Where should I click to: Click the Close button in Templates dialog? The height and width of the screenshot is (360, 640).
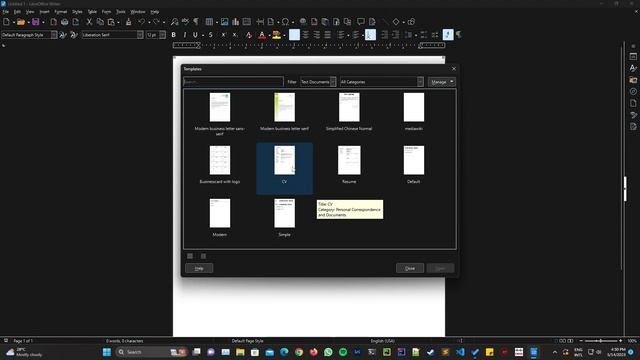pyautogui.click(x=410, y=268)
